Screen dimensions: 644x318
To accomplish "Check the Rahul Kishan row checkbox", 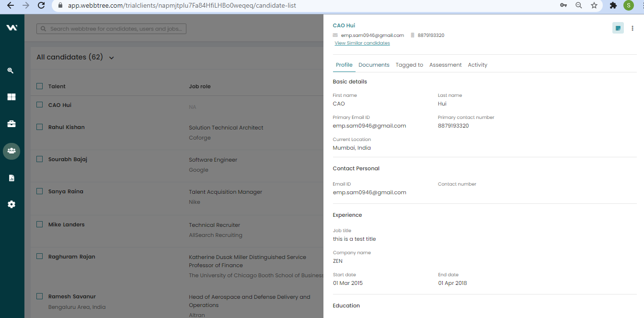I will 40,127.
